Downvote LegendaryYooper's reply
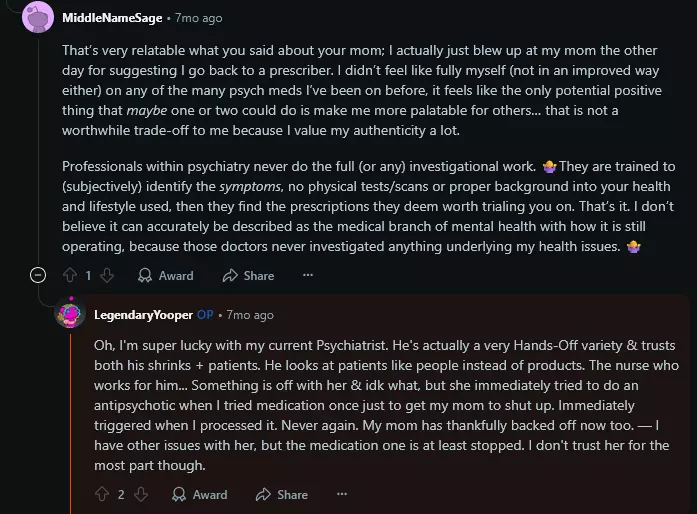 point(141,494)
